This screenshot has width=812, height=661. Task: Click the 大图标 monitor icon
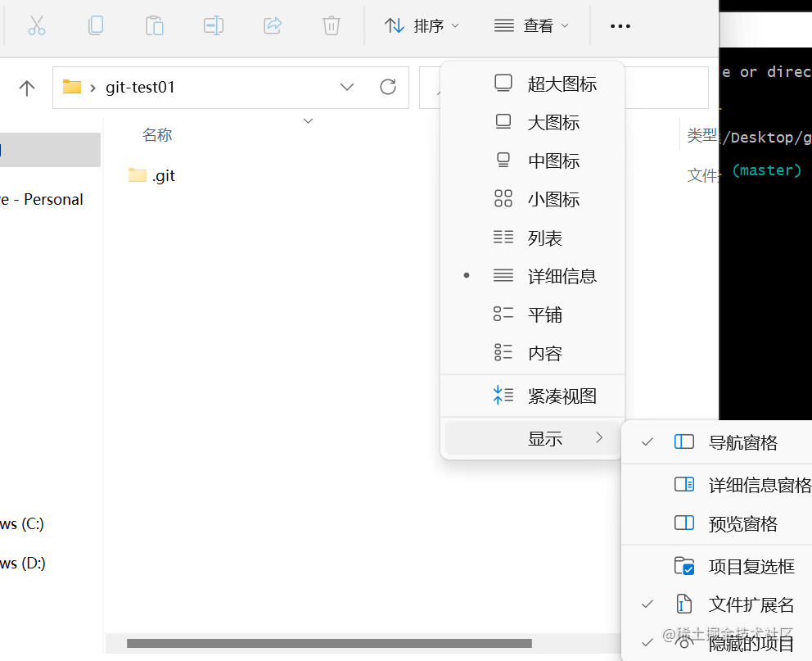coord(503,122)
